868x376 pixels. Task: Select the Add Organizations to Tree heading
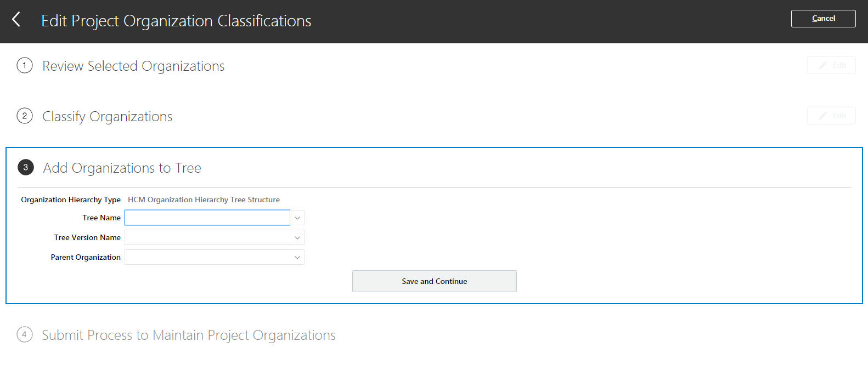pos(122,168)
